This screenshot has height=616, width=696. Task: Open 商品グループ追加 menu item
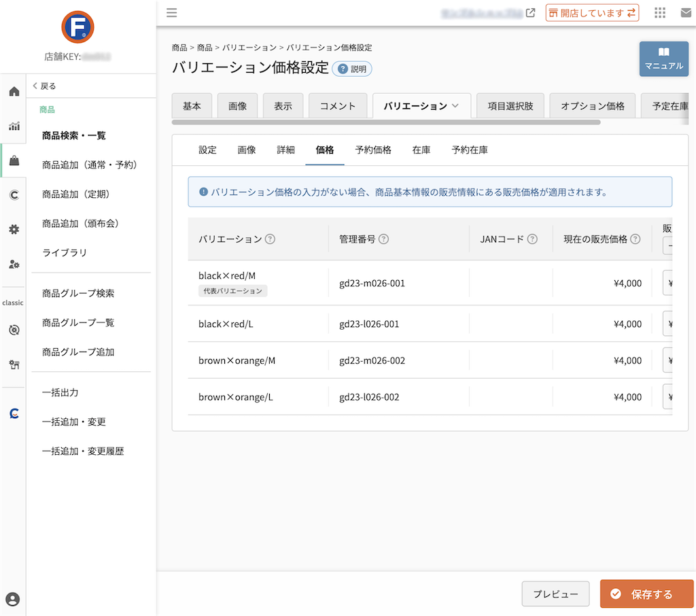(x=78, y=352)
